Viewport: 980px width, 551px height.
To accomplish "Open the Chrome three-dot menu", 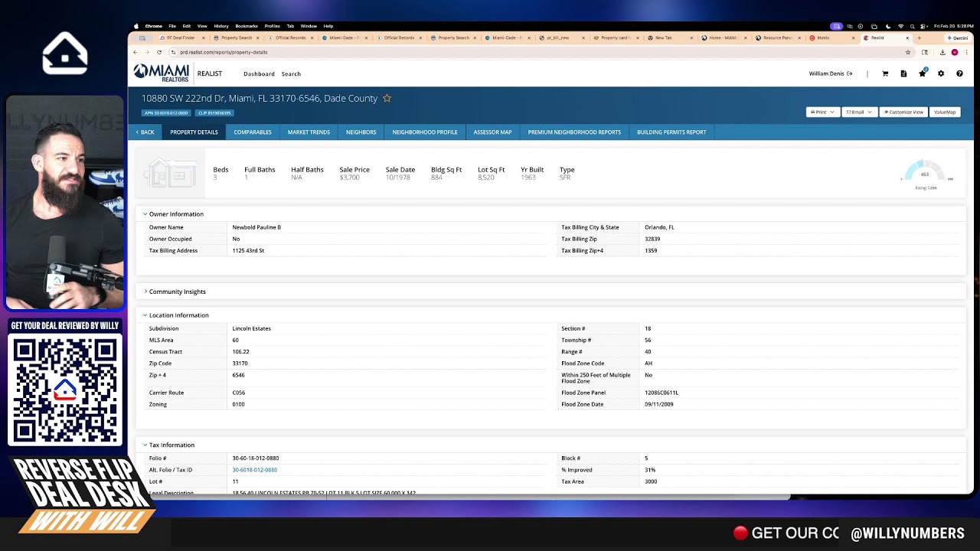I will (966, 52).
